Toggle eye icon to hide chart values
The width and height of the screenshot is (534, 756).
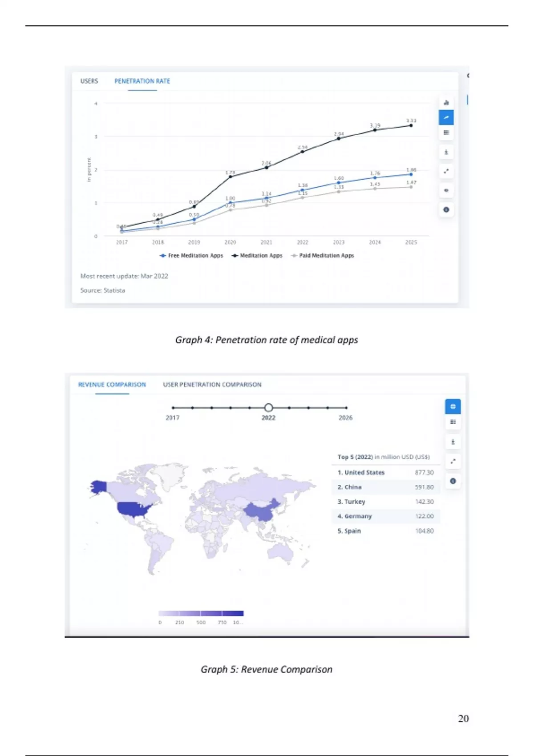pyautogui.click(x=446, y=190)
